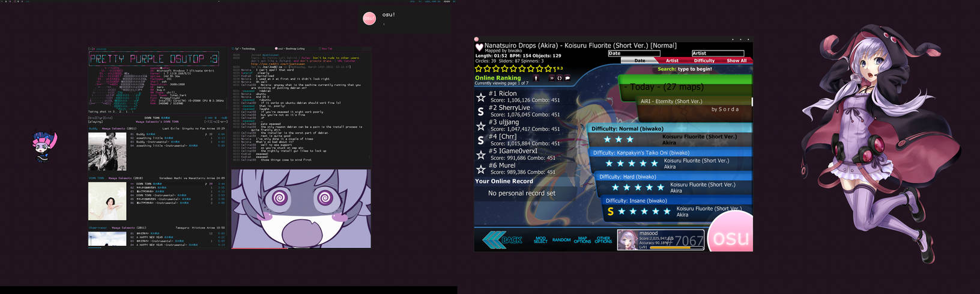Click 'Last Exile: Ginyoku no Fam Anime' text
Screen dimensions: 980x294
(189, 128)
